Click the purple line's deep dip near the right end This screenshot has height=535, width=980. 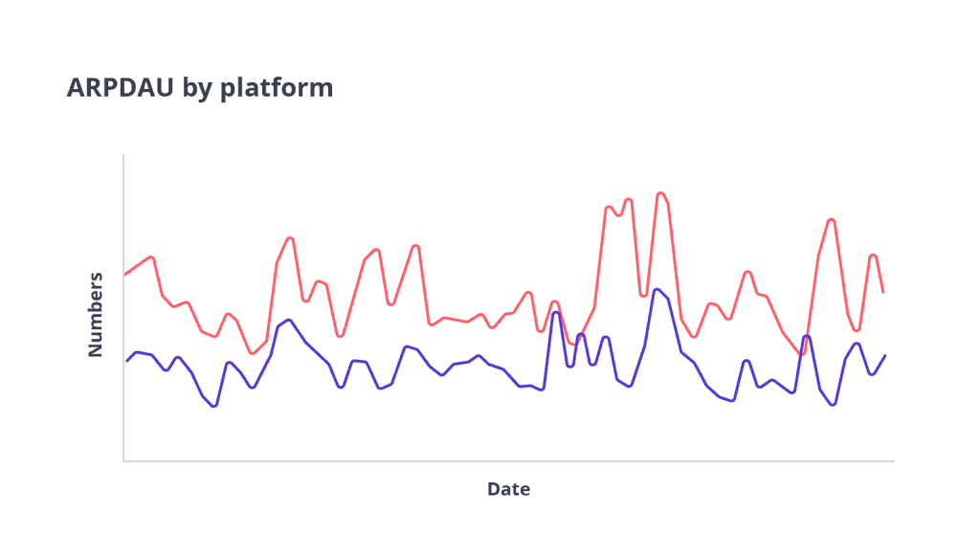coord(834,405)
